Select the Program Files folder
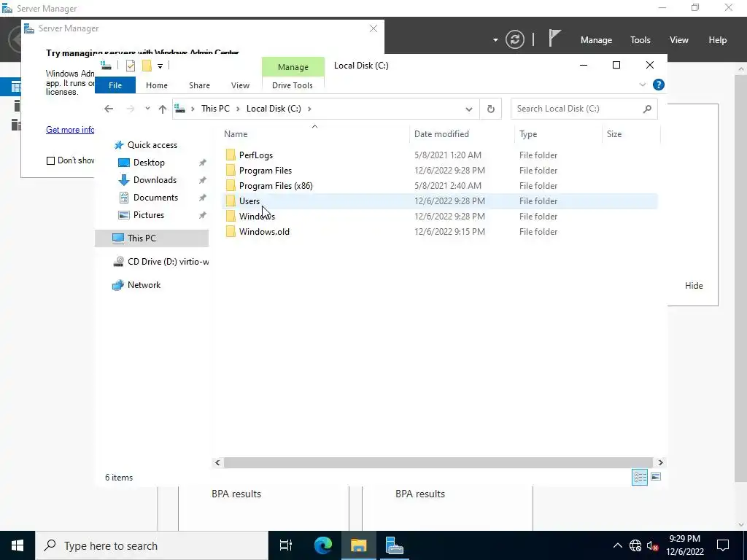The image size is (747, 560). pos(266,171)
